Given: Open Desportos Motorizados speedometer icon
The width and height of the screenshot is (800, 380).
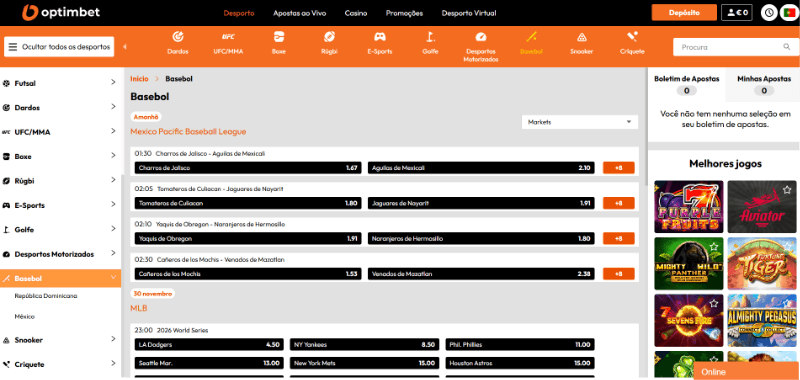Looking at the screenshot, I should coord(481,37).
